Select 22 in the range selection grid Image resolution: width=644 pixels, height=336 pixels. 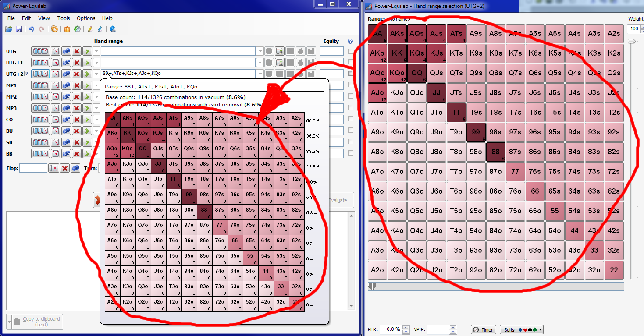tap(614, 270)
